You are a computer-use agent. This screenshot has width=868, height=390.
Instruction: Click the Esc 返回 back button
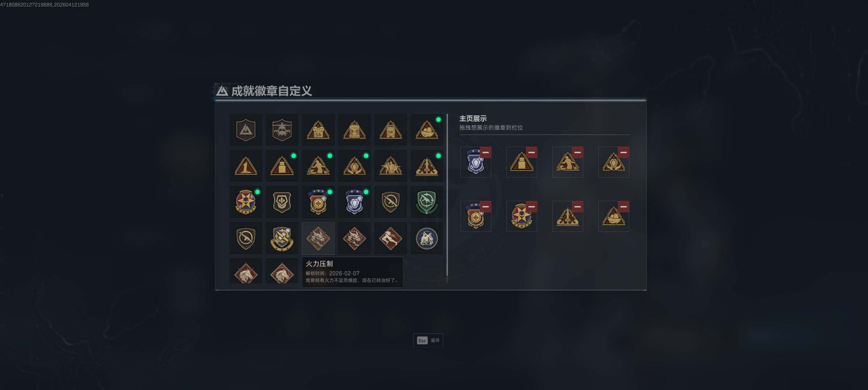click(x=428, y=340)
